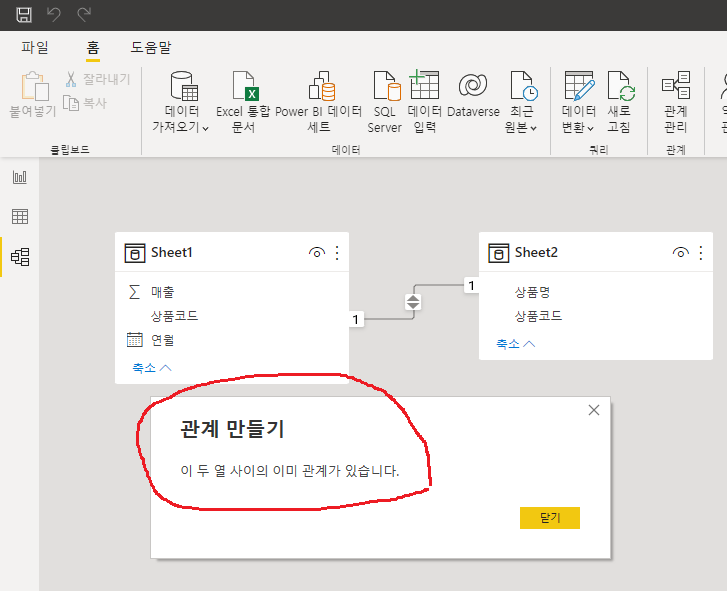Toggle visibility eye of Sheet1 table
The width and height of the screenshot is (727, 591).
click(317, 253)
